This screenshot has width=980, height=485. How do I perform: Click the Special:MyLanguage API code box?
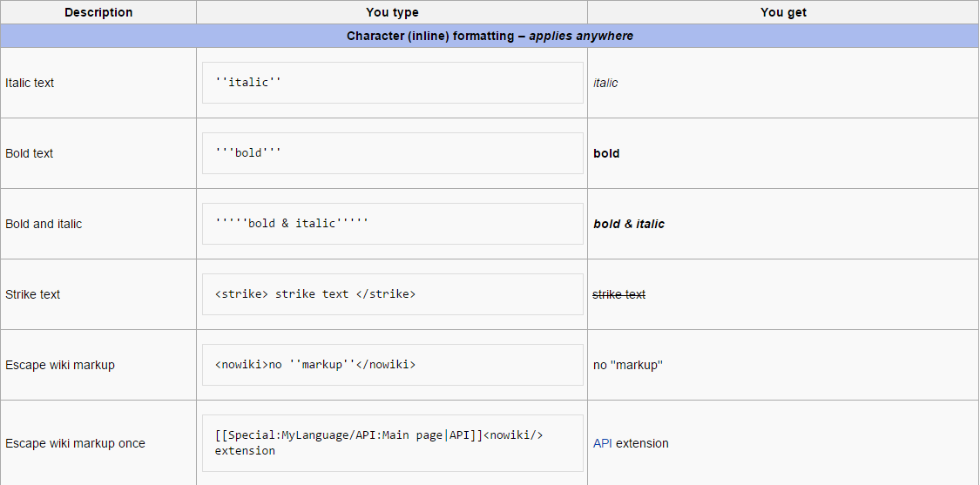click(392, 443)
